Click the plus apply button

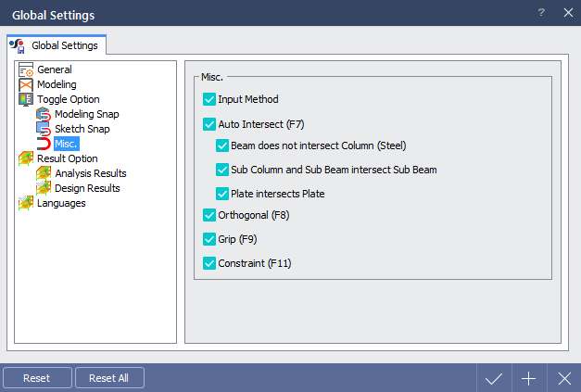click(529, 378)
